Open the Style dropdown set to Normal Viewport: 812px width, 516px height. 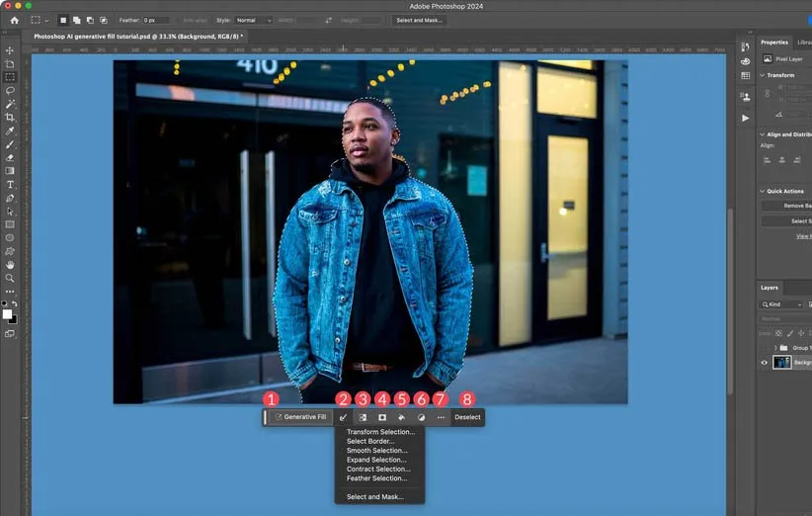252,20
